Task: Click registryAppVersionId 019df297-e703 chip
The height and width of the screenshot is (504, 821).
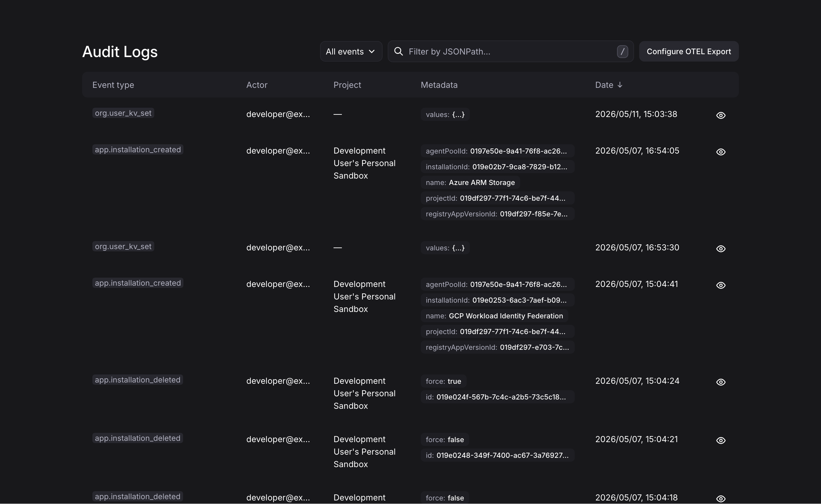Action: 497,347
